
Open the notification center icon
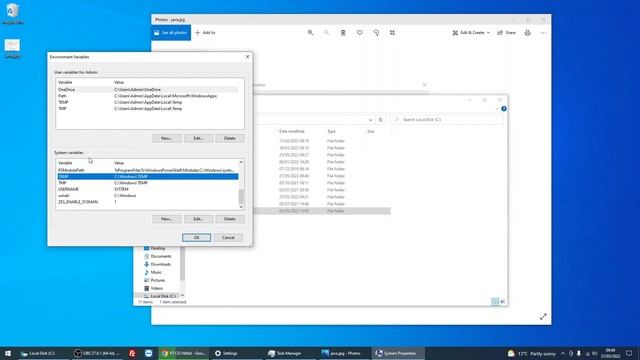click(x=629, y=353)
